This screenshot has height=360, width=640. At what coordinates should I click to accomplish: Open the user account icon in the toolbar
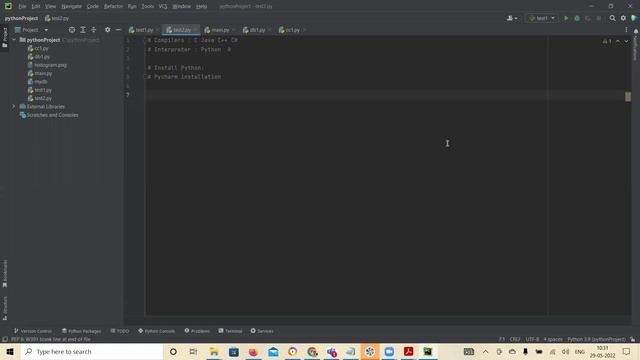tap(512, 18)
